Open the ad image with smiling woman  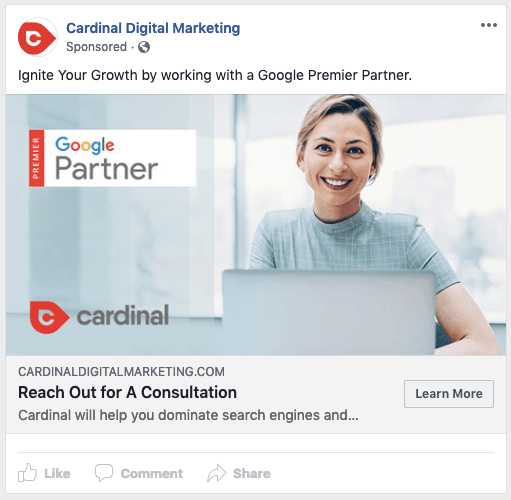(x=256, y=225)
